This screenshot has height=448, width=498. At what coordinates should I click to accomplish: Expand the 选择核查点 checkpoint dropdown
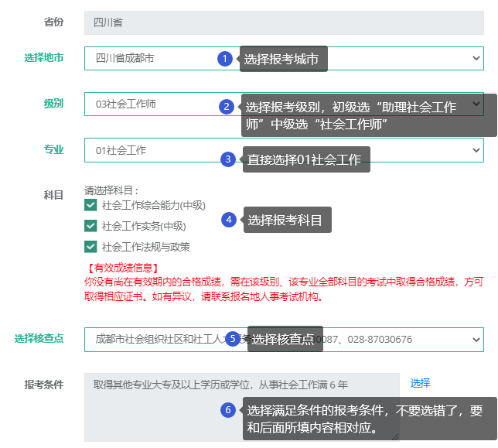pyautogui.click(x=476, y=340)
